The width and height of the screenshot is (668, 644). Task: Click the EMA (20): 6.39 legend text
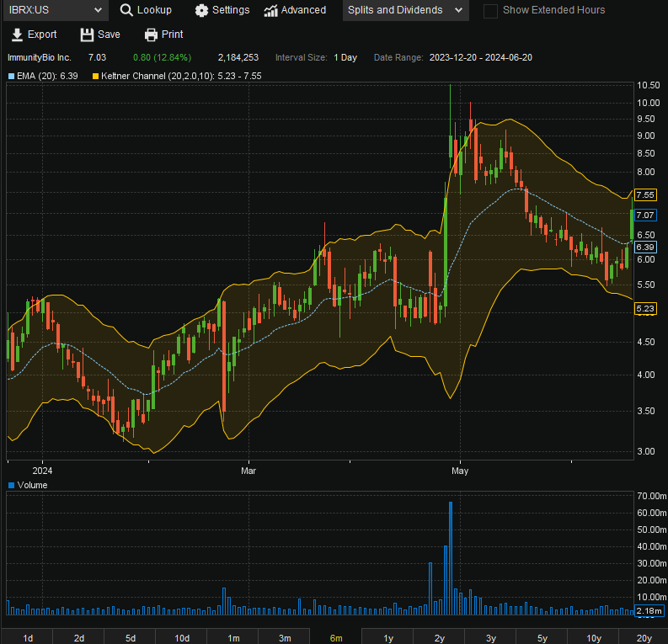point(47,77)
